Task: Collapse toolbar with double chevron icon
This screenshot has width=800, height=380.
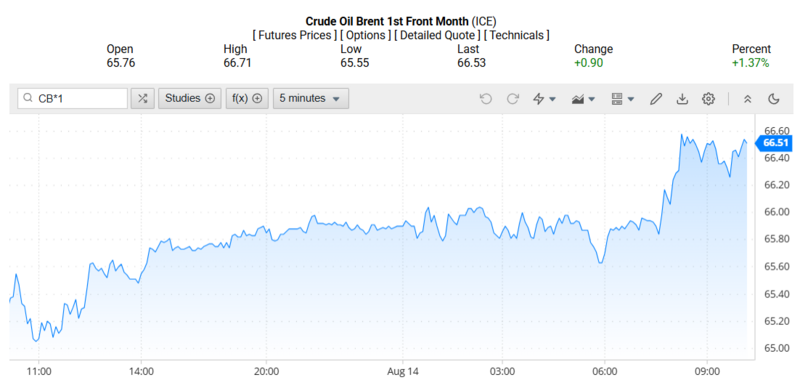Action: tap(747, 99)
